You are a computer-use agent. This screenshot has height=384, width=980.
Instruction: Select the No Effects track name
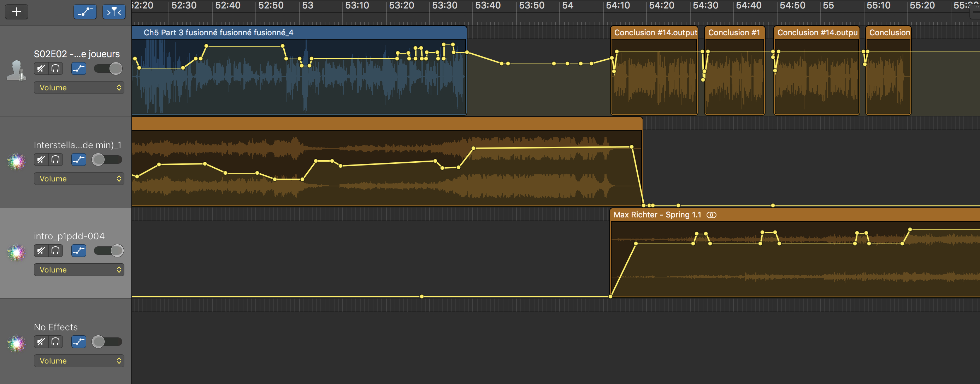pyautogui.click(x=55, y=327)
